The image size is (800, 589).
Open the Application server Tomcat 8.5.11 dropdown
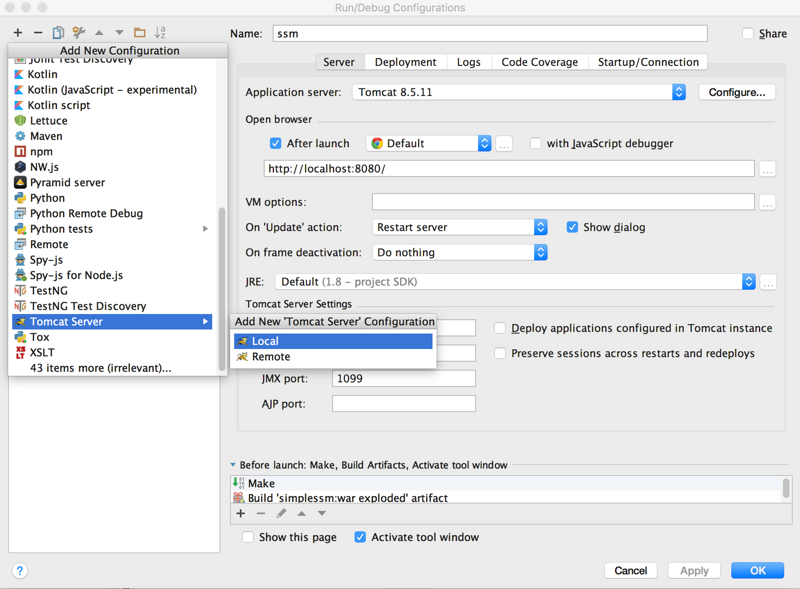519,92
